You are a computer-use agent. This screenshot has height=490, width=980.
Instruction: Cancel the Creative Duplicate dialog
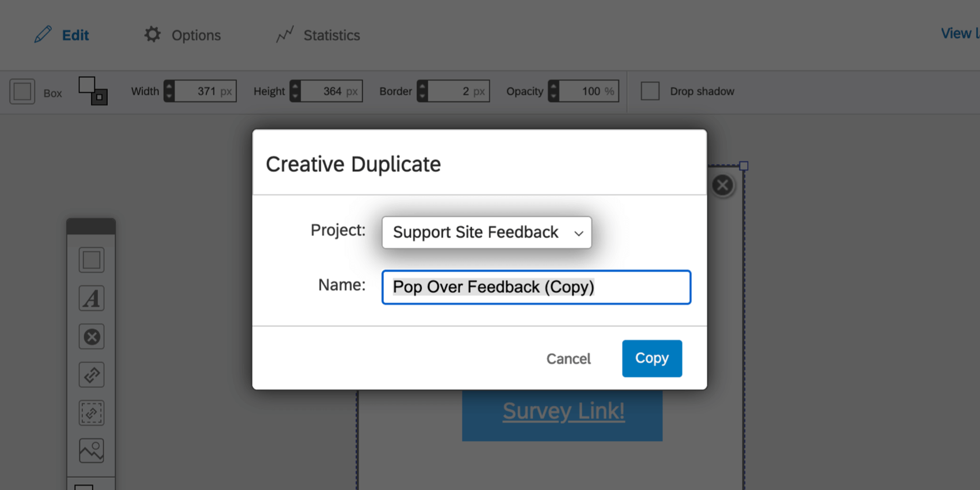coord(568,359)
